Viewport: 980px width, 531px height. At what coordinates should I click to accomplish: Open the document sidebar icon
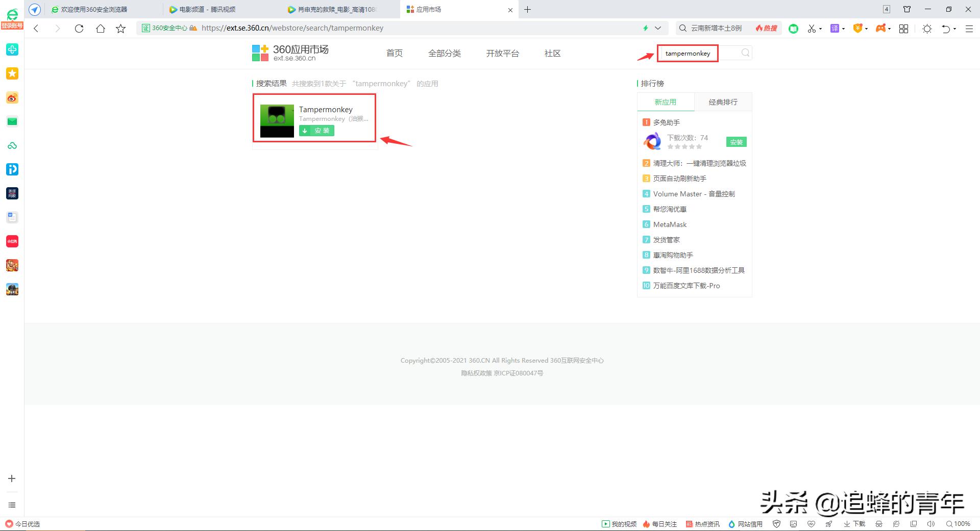pos(12,217)
